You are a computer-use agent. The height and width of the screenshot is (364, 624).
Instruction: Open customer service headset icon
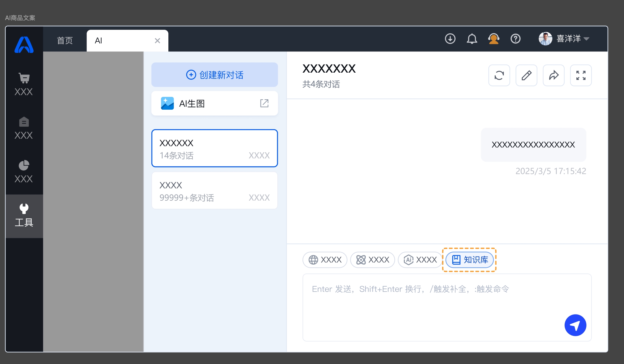point(494,39)
